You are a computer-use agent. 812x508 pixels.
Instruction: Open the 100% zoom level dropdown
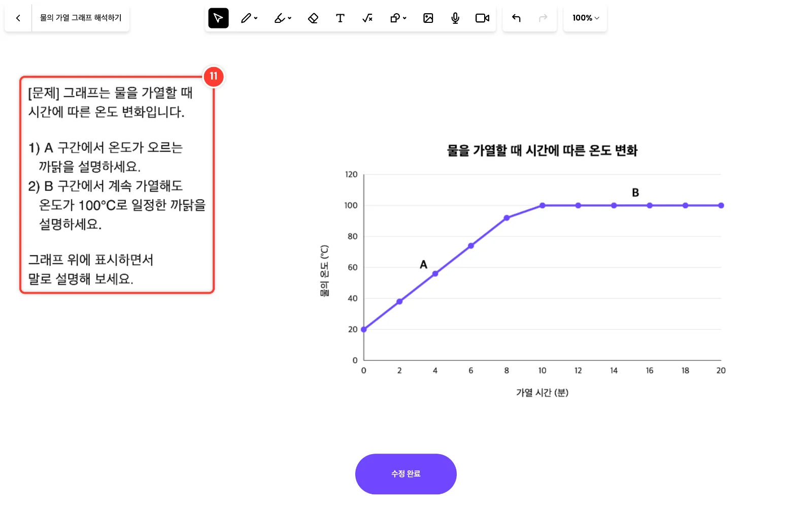[x=585, y=18]
